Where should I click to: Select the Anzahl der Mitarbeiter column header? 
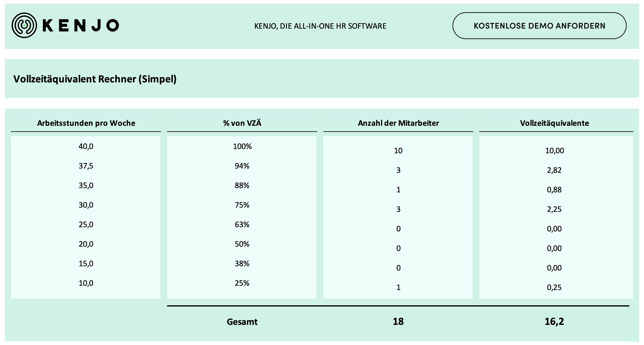pyautogui.click(x=398, y=123)
